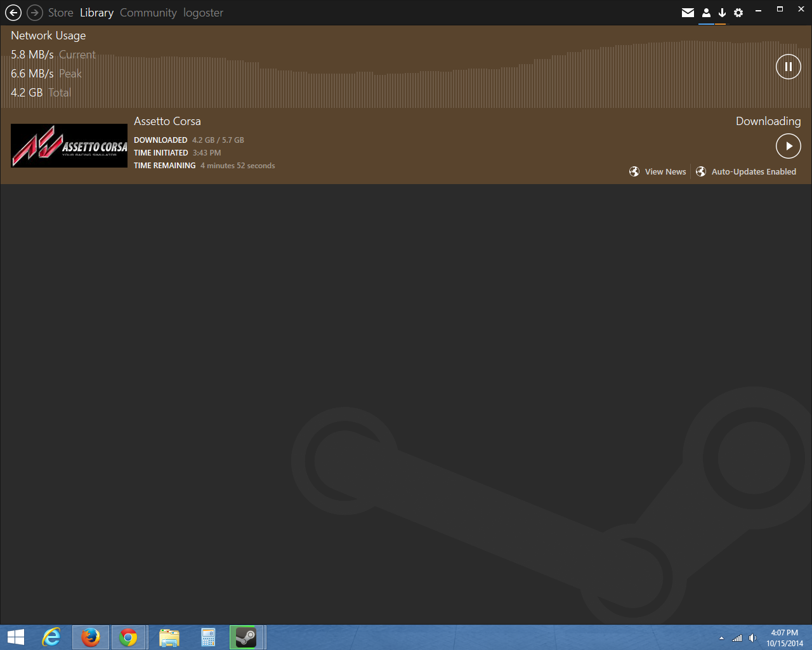Toggle Auto-Updates Enabled option
The image size is (812, 650).
coord(754,171)
